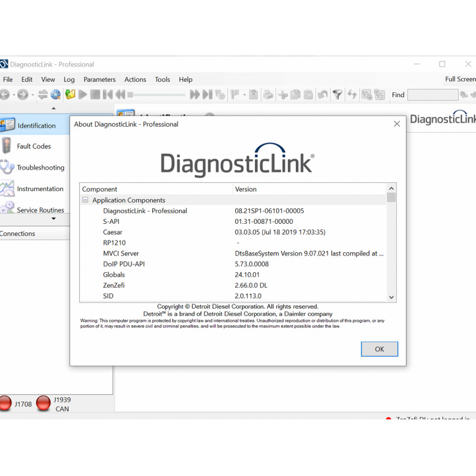Click the refresh arrows toolbar icon
The width and height of the screenshot is (476, 476).
352,95
